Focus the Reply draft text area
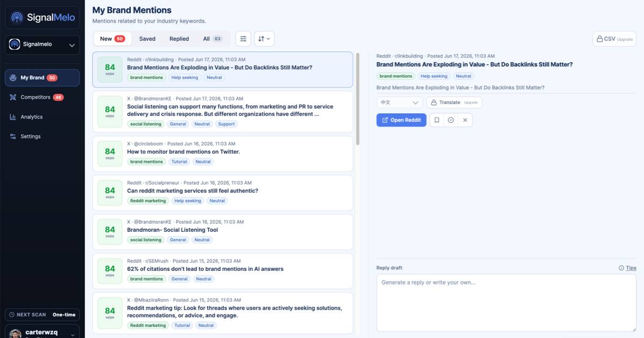Image resolution: width=644 pixels, height=338 pixels. tap(506, 303)
